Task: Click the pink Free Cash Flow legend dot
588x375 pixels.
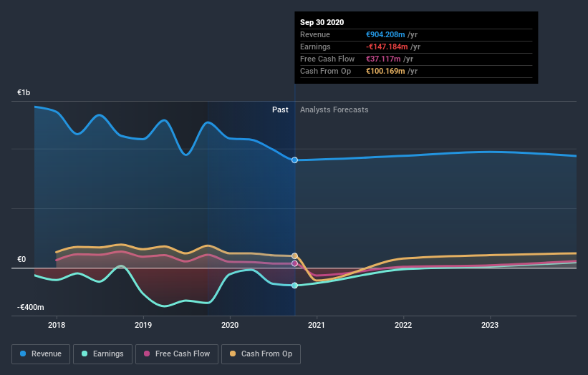Action: [147, 354]
